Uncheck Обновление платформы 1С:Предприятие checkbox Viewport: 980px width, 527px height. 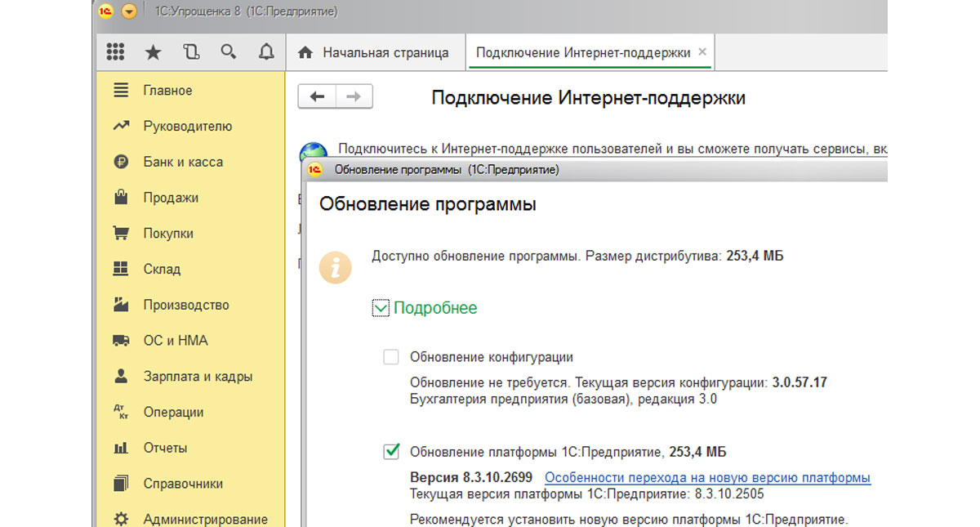(392, 451)
